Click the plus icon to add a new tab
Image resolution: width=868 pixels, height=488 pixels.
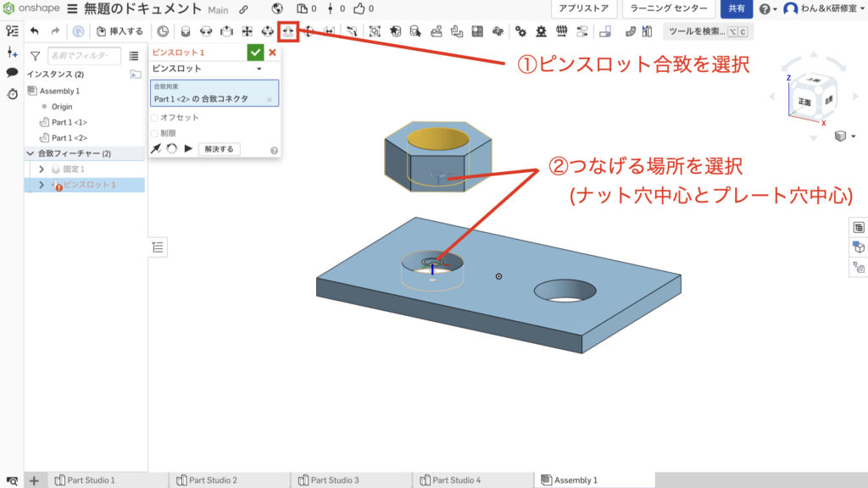(x=34, y=480)
